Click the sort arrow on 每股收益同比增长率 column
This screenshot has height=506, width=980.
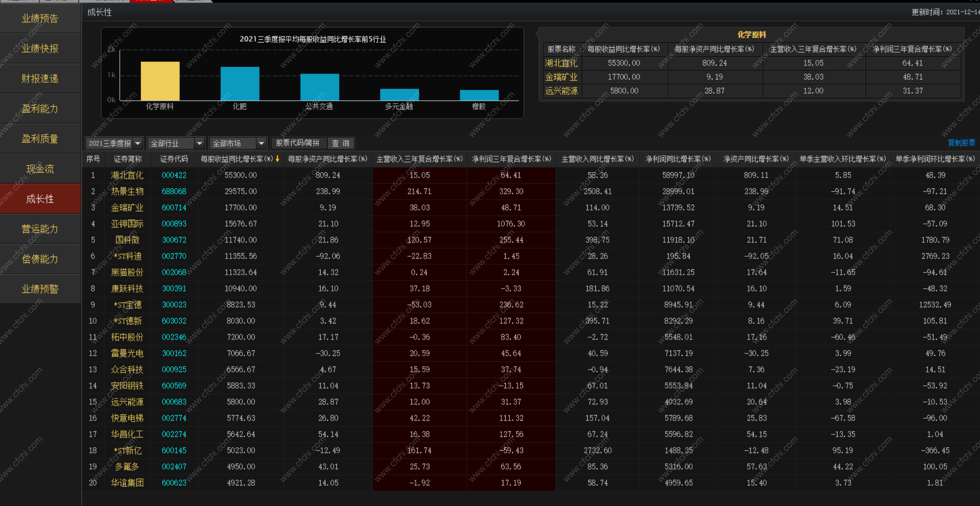(x=277, y=159)
